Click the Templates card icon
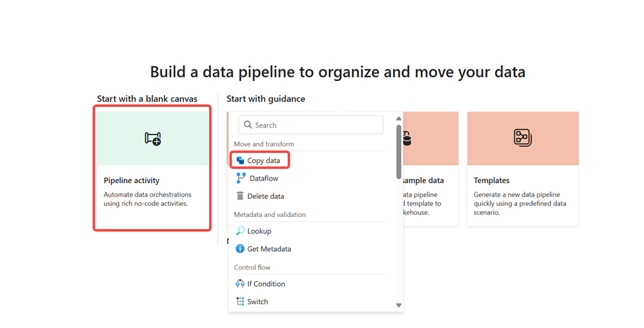 click(x=523, y=138)
